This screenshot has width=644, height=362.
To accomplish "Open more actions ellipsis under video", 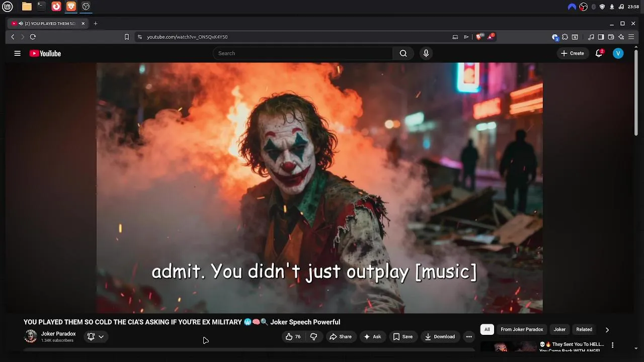I will 469,337.
